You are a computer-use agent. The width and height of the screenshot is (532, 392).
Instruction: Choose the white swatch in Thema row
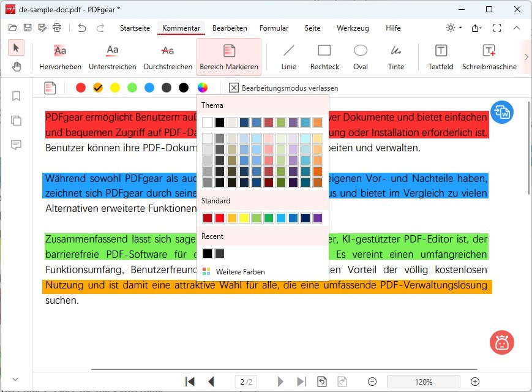(x=208, y=122)
